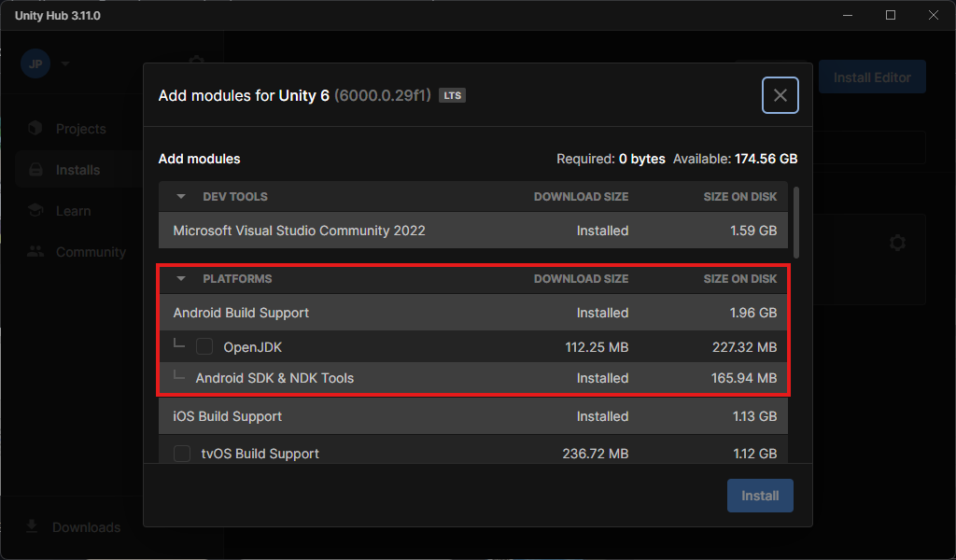The image size is (956, 560).
Task: Click the Install Editor button
Action: 872,77
